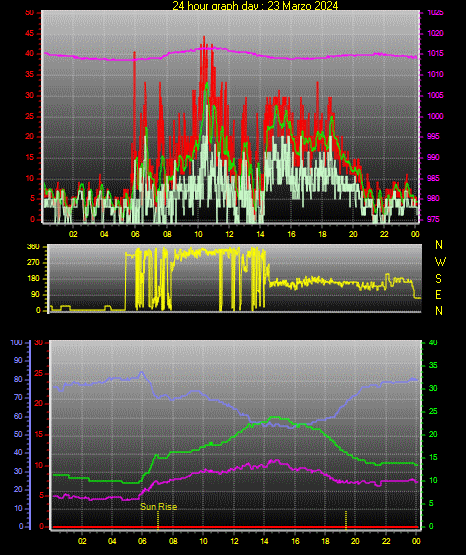Screen dimensions: 466x555
Task: Click the Sun Rise label on temperature chart
Action: tap(159, 507)
